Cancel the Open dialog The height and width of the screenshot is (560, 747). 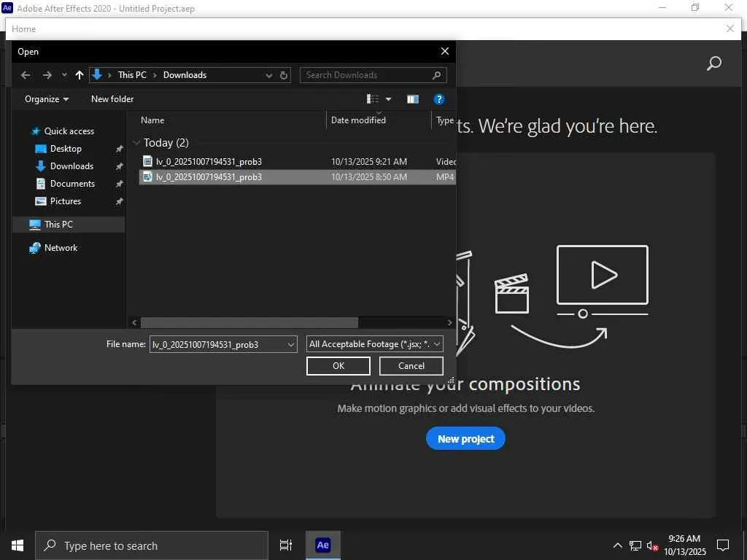(411, 366)
